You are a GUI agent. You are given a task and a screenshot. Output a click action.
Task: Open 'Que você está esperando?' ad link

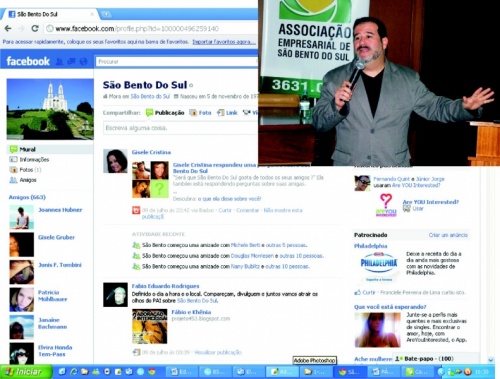coord(390,307)
